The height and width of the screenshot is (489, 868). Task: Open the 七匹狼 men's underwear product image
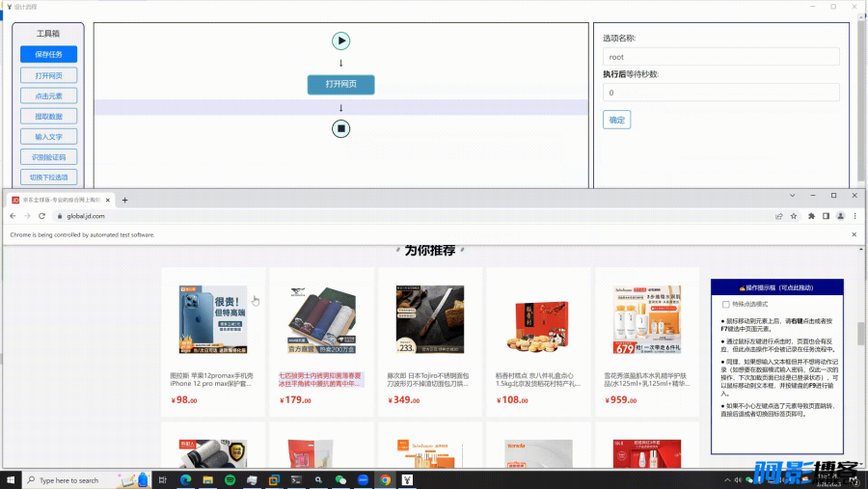coord(321,319)
